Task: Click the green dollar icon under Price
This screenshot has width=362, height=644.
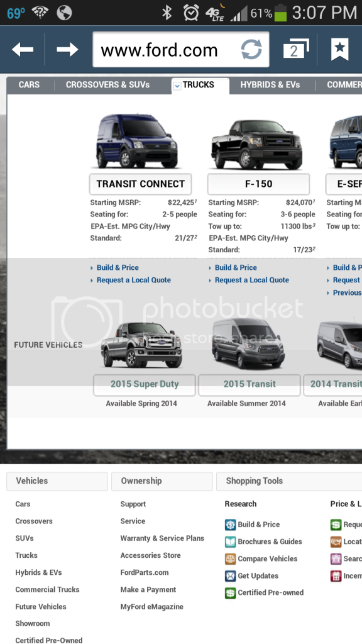Action: tap(336, 525)
